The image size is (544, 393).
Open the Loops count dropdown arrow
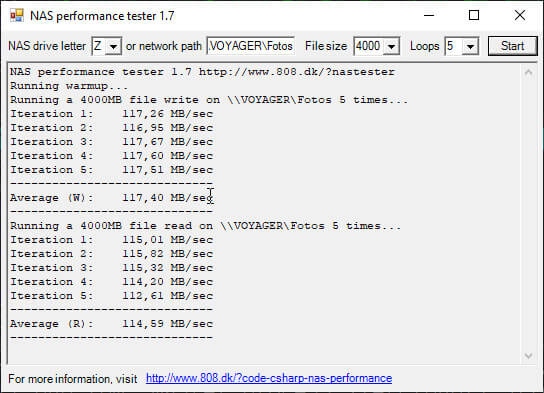pyautogui.click(x=470, y=46)
